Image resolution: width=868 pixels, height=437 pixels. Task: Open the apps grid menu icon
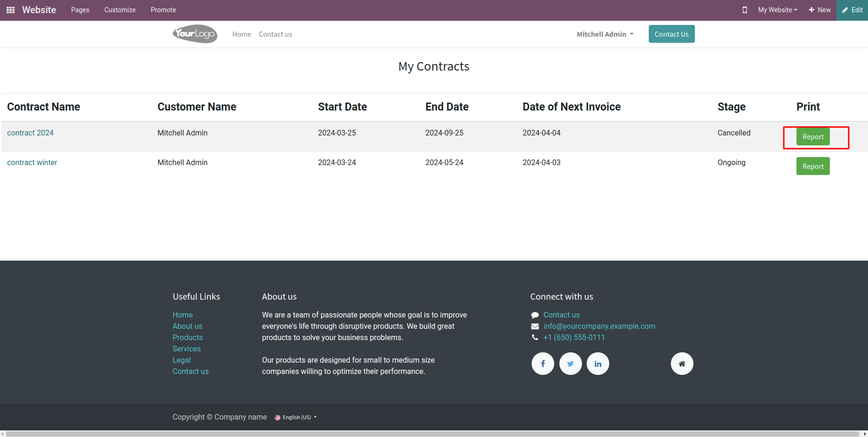(10, 10)
